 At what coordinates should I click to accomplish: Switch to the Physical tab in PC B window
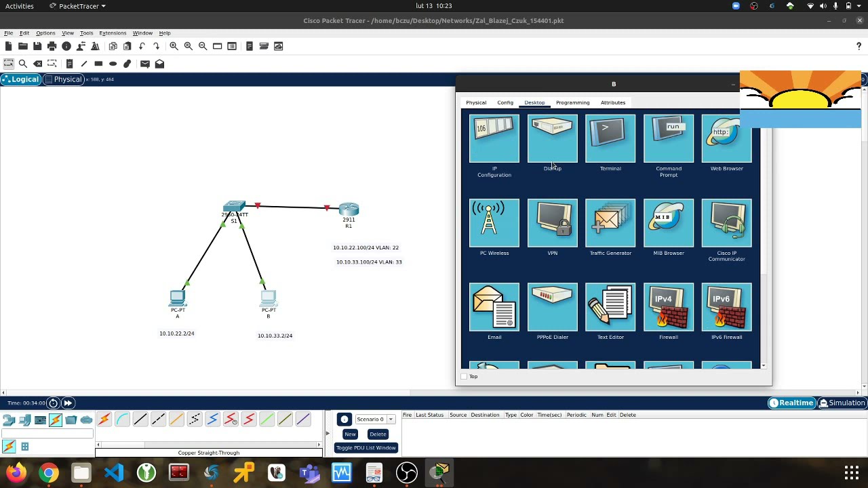click(x=476, y=102)
